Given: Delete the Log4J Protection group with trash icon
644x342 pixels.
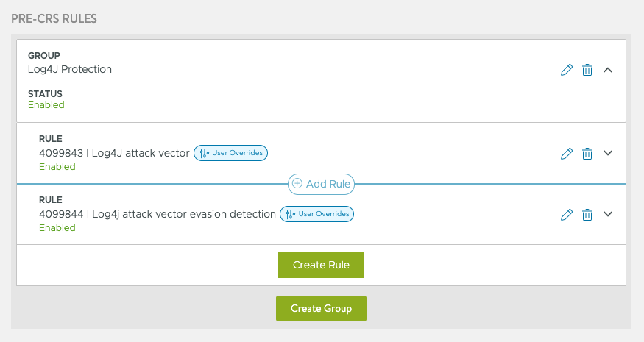Looking at the screenshot, I should [x=587, y=70].
